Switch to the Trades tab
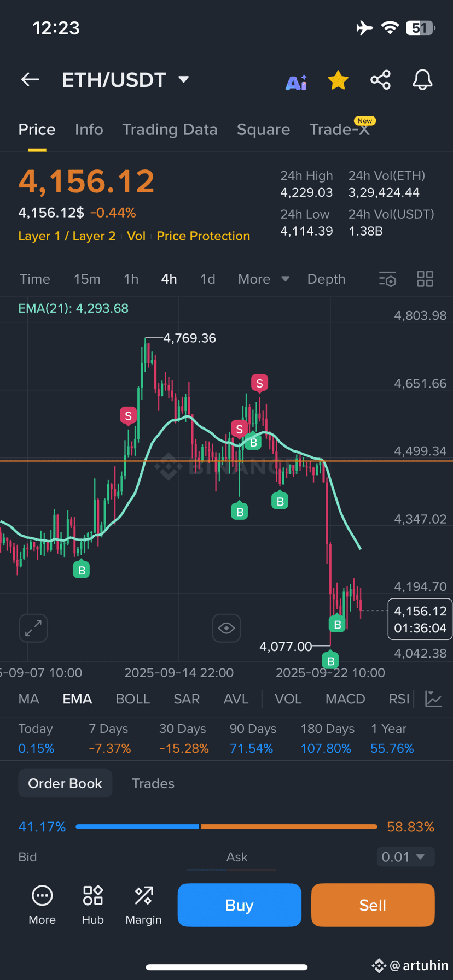 153,783
